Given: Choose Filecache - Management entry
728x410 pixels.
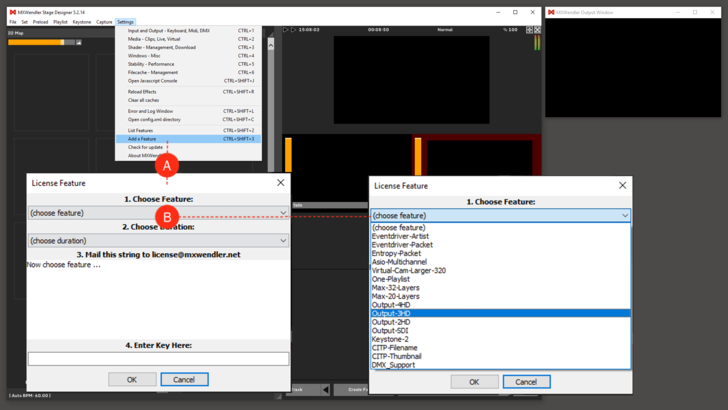Looking at the screenshot, I should click(x=188, y=72).
